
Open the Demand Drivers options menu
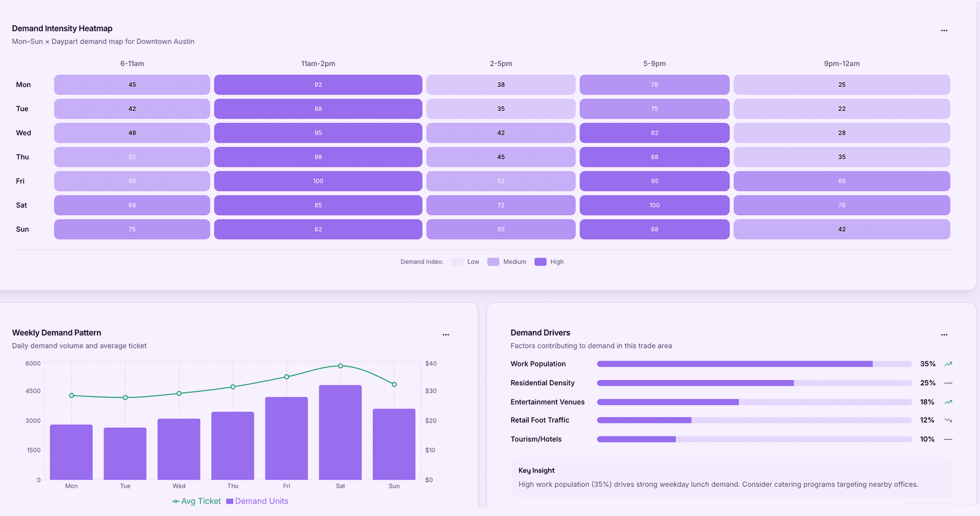pyautogui.click(x=944, y=334)
